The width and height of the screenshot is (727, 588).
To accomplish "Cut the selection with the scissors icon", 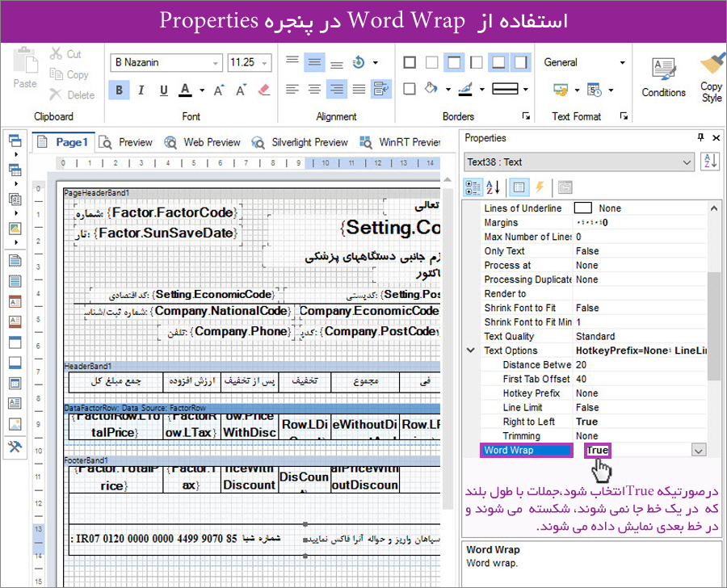I will (56, 54).
